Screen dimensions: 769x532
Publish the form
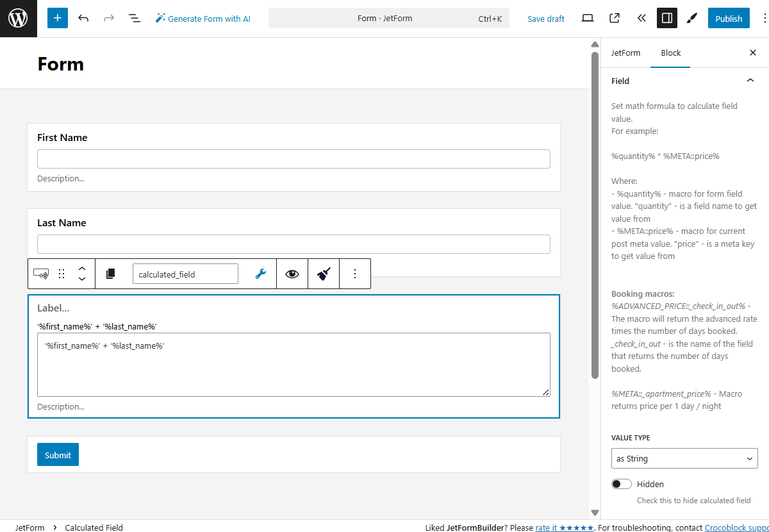click(x=729, y=18)
